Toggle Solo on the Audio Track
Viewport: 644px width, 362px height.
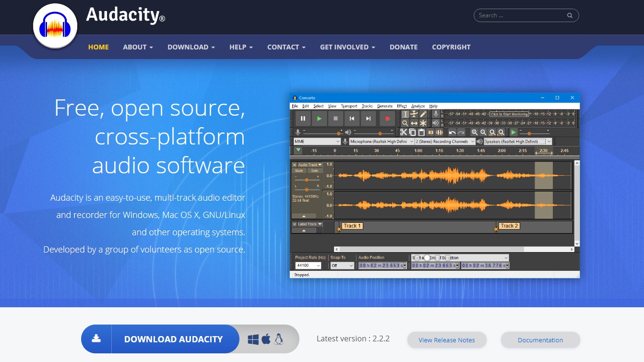(x=314, y=171)
